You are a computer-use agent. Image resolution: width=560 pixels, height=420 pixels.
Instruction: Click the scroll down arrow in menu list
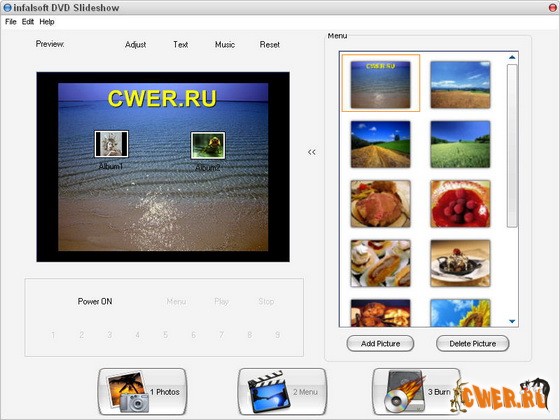[x=512, y=321]
